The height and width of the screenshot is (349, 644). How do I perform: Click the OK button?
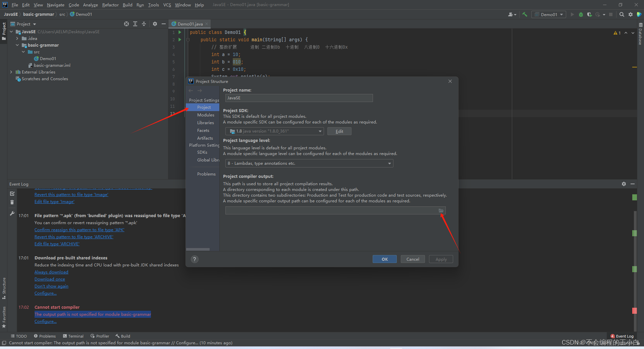(384, 259)
